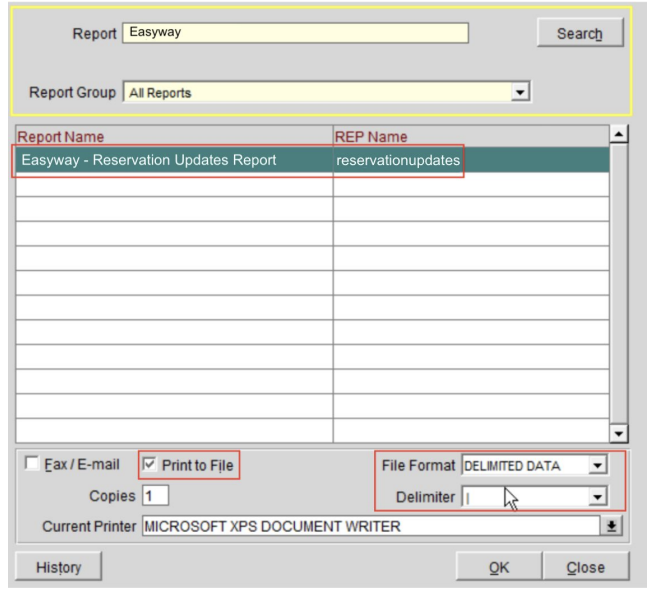Focus the Report search input field
The image size is (656, 590).
point(295,33)
